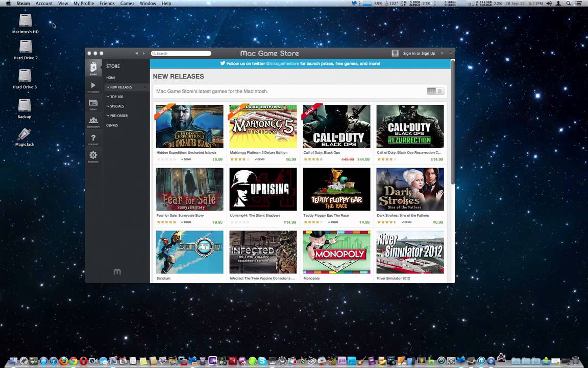Select Pre-Order in Store menu
The image size is (588, 368).
click(119, 116)
